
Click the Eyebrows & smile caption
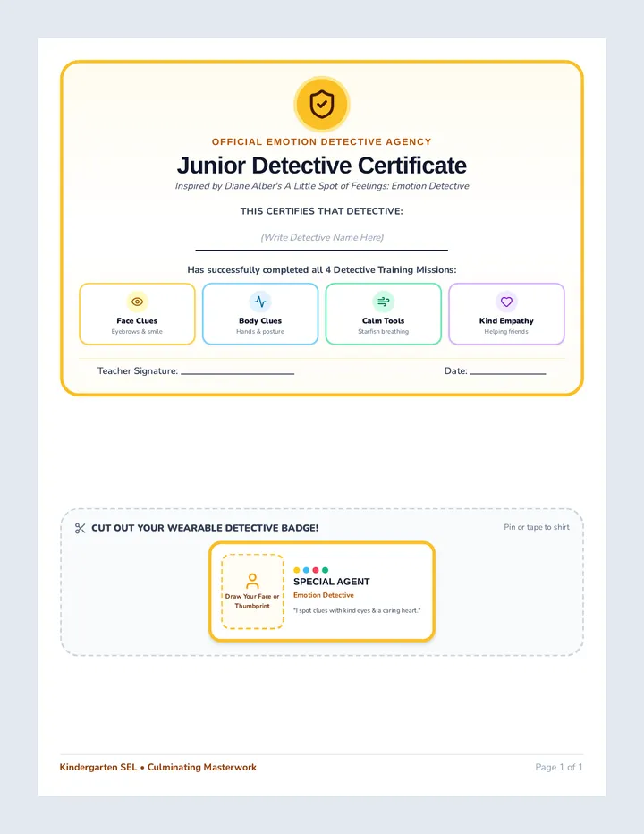137,331
